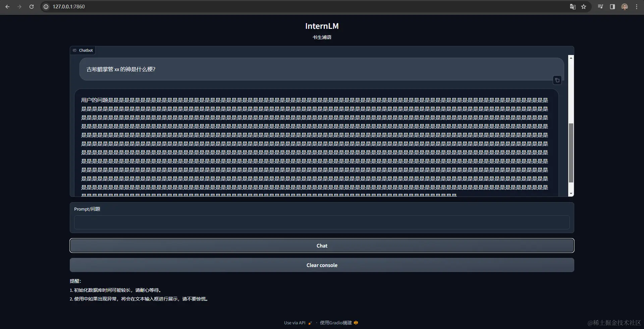Open the 使用Gradio構建 link
This screenshot has height=329, width=644.
(339, 323)
